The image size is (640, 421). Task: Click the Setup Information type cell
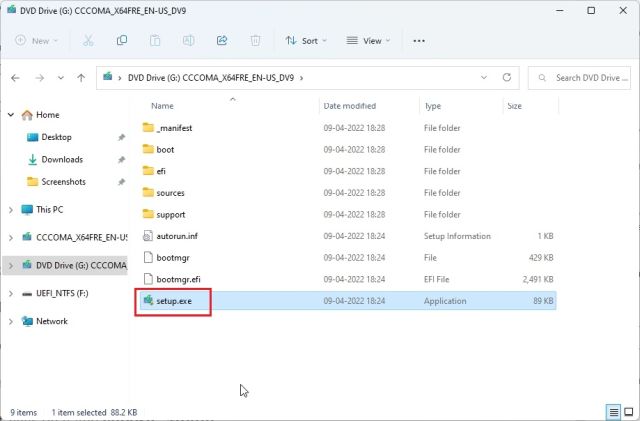coord(457,236)
